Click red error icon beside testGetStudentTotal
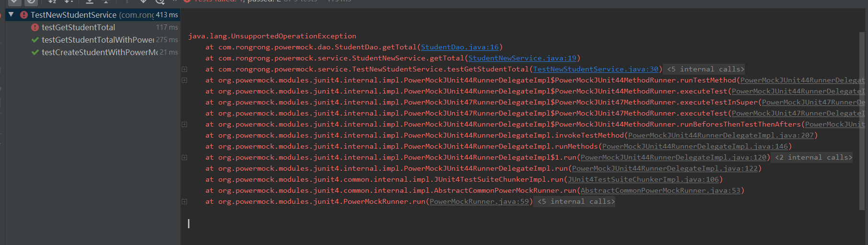The width and height of the screenshot is (868, 245). pyautogui.click(x=35, y=27)
